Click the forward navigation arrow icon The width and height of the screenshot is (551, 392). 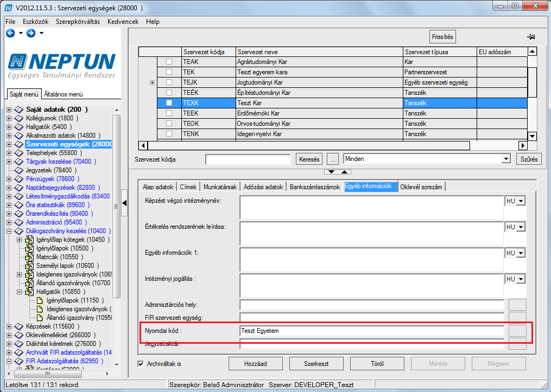tap(31, 33)
